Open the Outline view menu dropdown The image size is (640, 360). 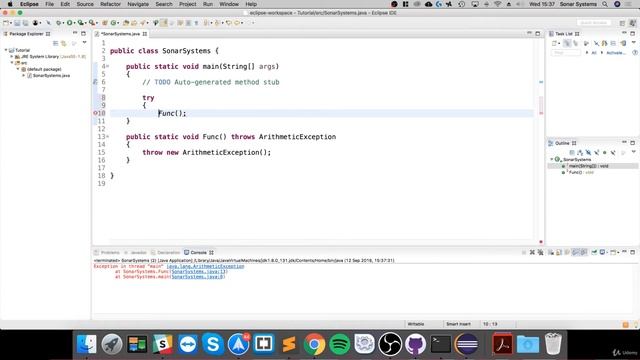click(633, 152)
